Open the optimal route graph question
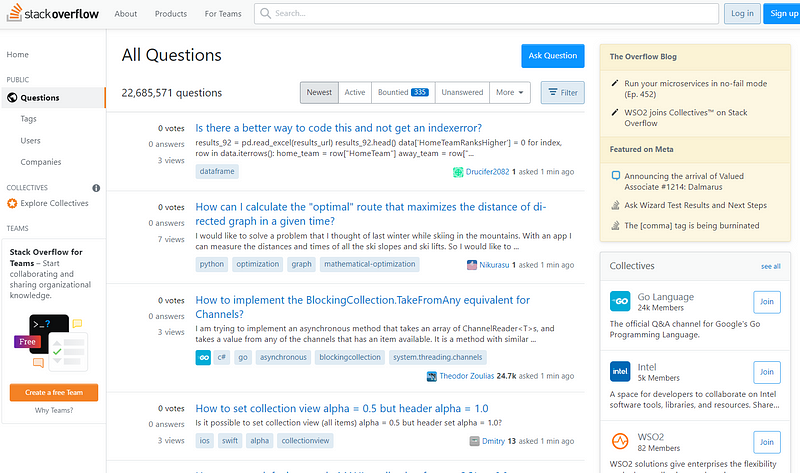Image resolution: width=800 pixels, height=473 pixels. pos(371,214)
